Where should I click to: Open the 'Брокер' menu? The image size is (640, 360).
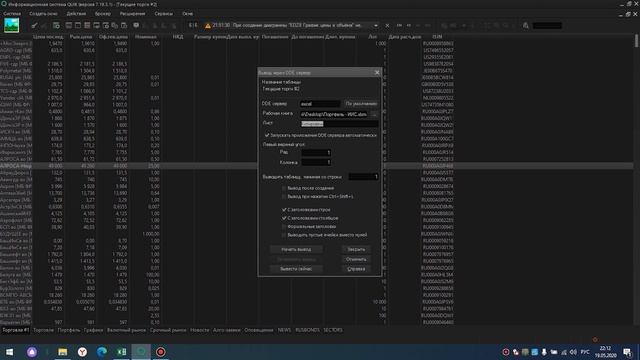click(x=103, y=13)
